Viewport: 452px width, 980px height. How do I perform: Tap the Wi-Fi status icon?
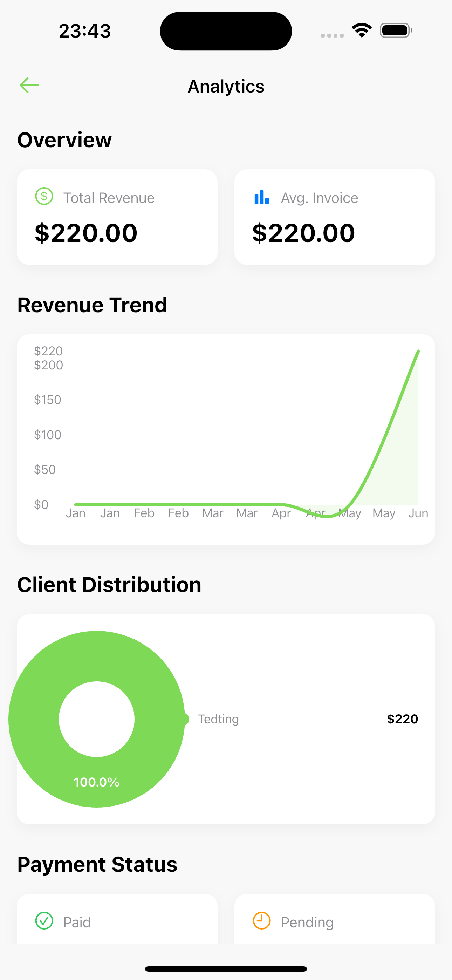tap(362, 30)
